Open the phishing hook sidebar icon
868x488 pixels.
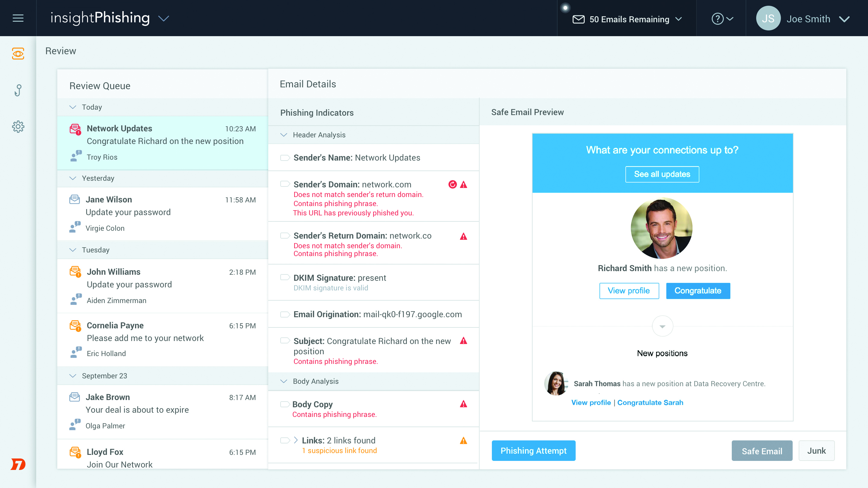pos(18,90)
